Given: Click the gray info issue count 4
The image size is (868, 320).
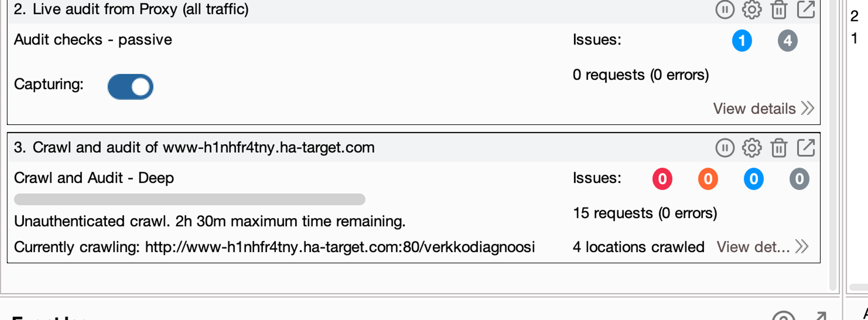Looking at the screenshot, I should click(788, 40).
